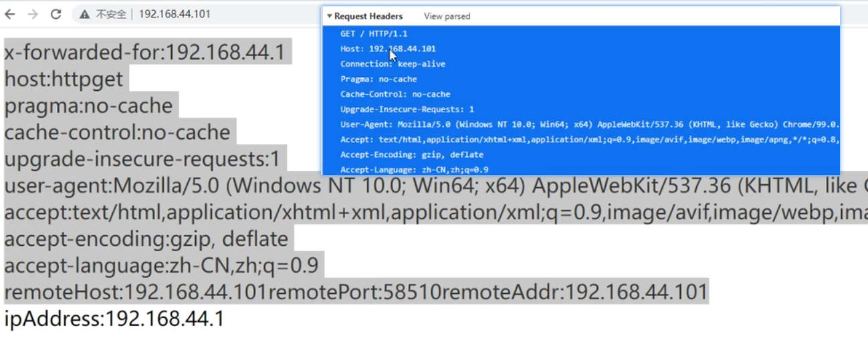The width and height of the screenshot is (868, 340).
Task: Click the not-secure warning triangle icon
Action: point(84,14)
